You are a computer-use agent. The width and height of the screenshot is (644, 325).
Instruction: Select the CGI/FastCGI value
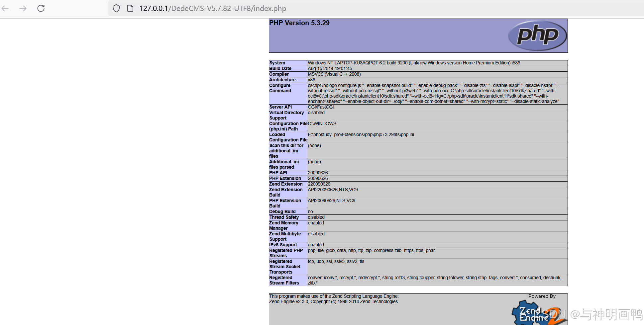(x=321, y=107)
